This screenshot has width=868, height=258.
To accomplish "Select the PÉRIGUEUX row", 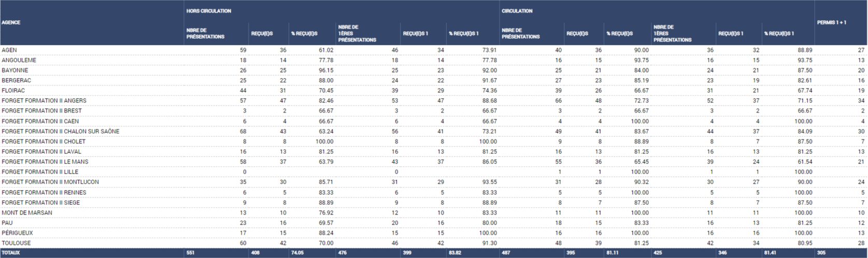I will point(17,233).
